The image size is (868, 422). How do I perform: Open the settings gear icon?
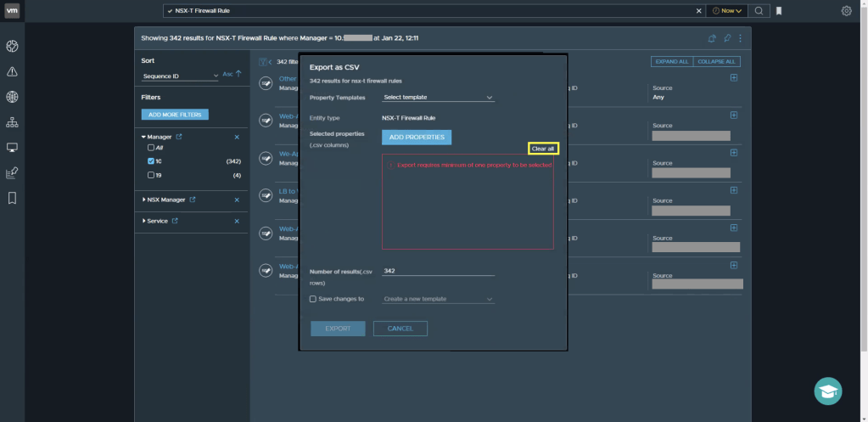(x=846, y=11)
